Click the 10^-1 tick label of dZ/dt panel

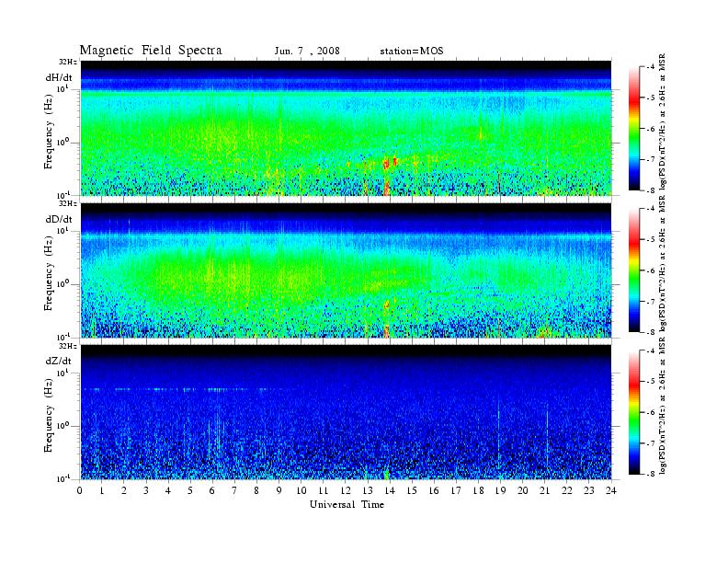[63, 478]
